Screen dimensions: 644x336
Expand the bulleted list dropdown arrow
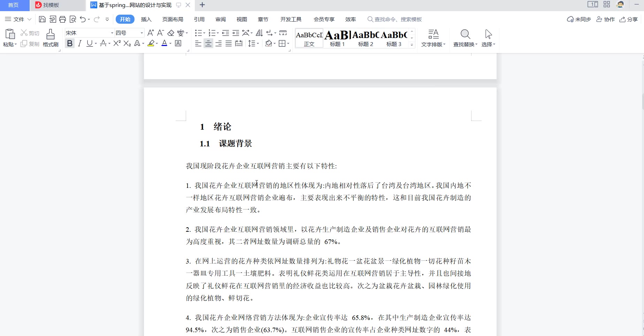tap(204, 33)
